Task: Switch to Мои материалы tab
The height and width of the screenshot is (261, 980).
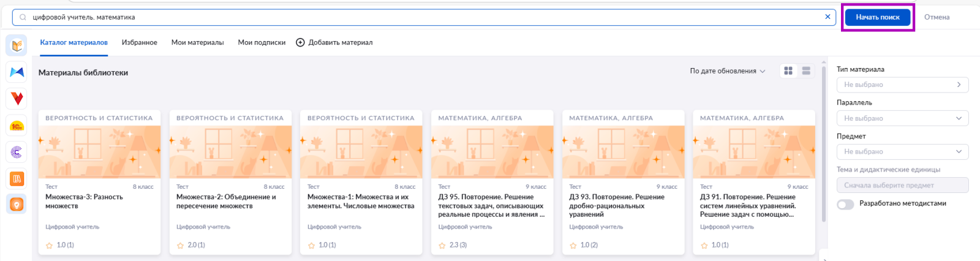Action: tap(197, 42)
